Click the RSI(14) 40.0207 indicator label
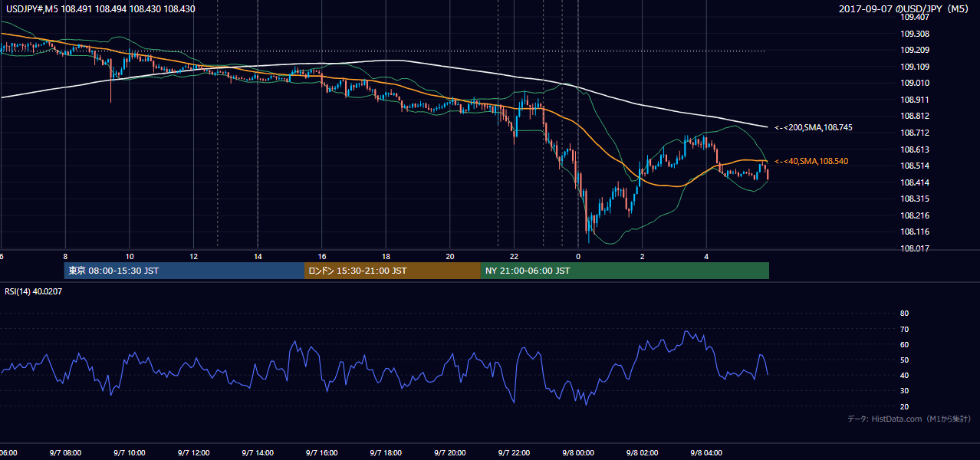 click(34, 291)
